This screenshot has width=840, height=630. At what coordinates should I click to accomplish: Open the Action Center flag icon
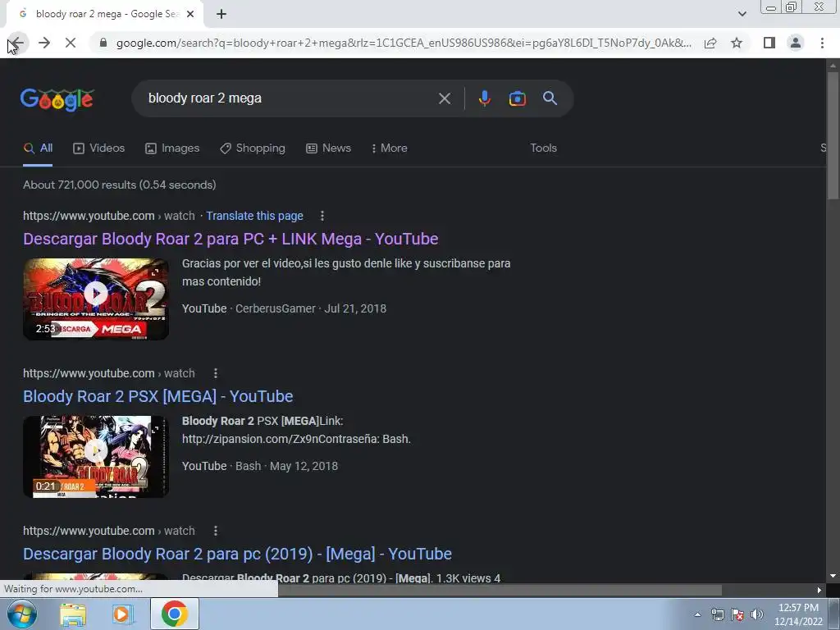pos(737,614)
